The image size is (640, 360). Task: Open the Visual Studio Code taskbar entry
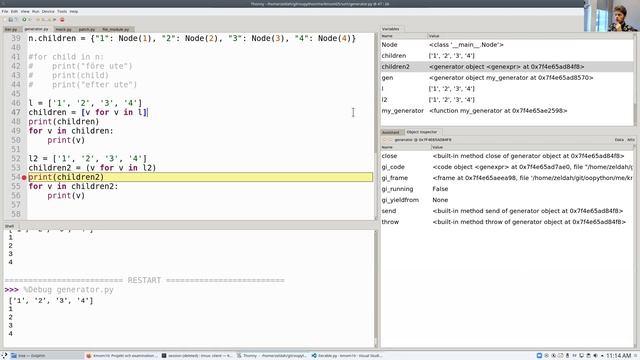pyautogui.click(x=347, y=356)
